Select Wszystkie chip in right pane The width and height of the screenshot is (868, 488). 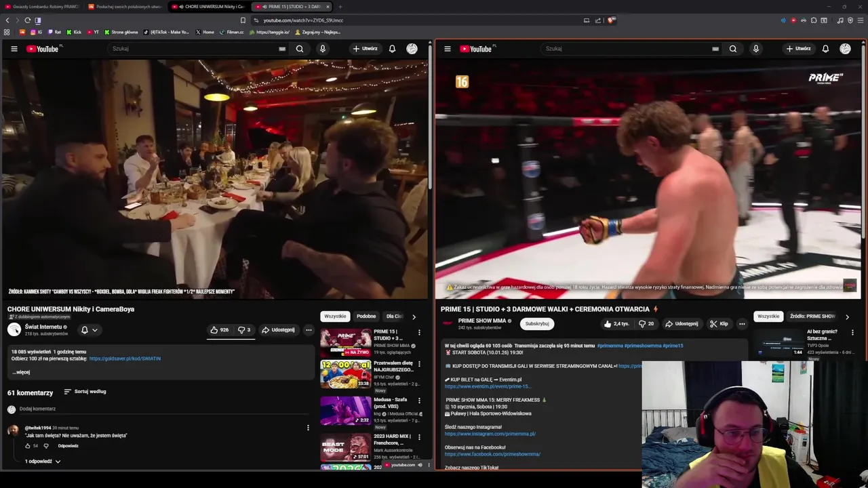click(x=768, y=317)
